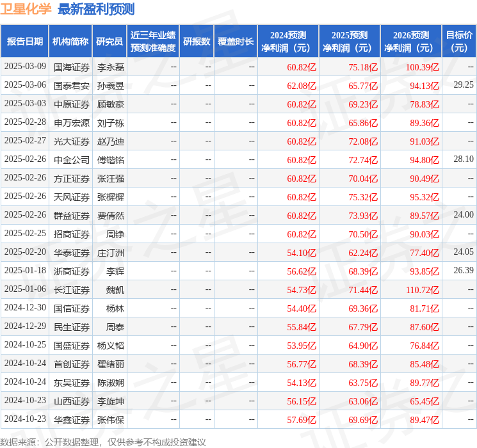Click institution 国海证券
The height and width of the screenshot is (448, 477).
(x=72, y=67)
